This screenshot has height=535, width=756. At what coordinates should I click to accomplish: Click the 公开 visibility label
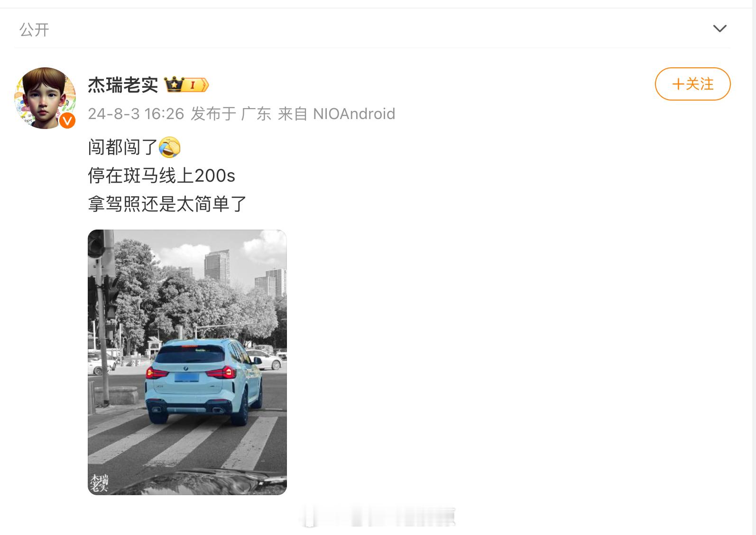pos(34,29)
